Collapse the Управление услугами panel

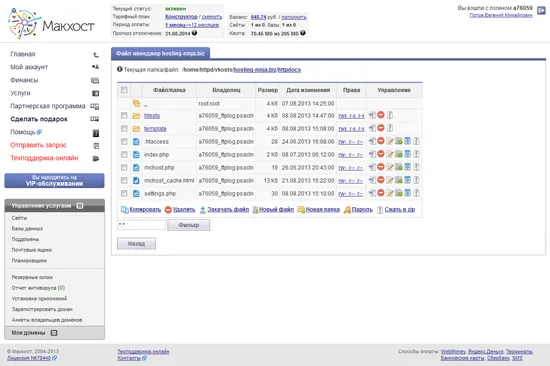80,206
